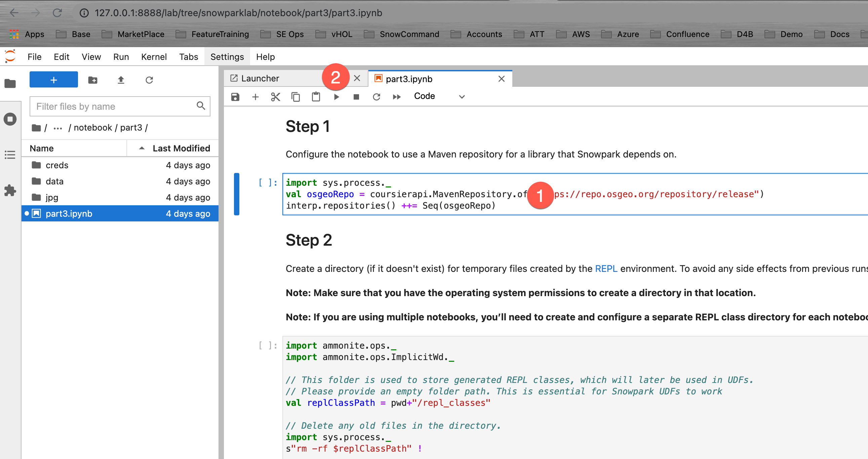The image size is (868, 459).
Task: Sort files by the Last Modified column
Action: 181,148
